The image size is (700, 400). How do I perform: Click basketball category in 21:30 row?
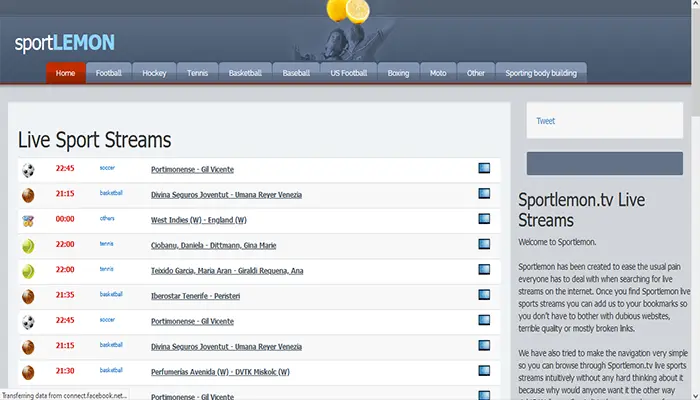pyautogui.click(x=111, y=370)
